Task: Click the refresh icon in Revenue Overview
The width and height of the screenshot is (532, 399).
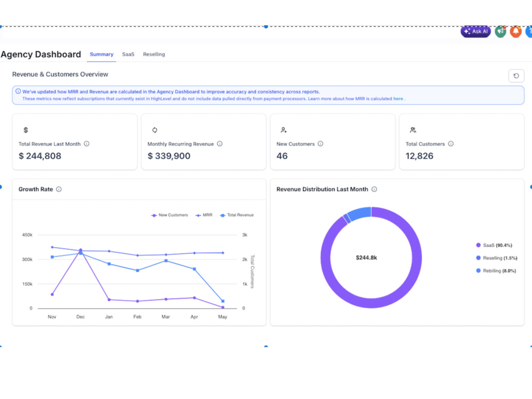Action: tap(516, 76)
